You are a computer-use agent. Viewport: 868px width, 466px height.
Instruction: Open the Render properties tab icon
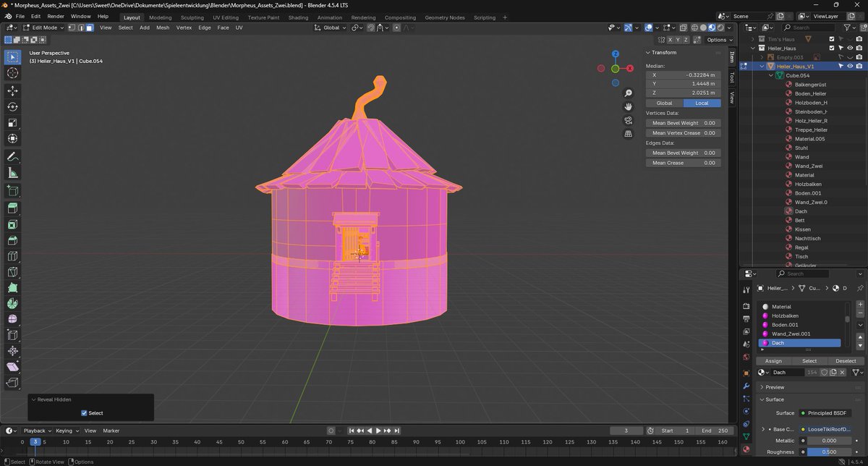(746, 305)
